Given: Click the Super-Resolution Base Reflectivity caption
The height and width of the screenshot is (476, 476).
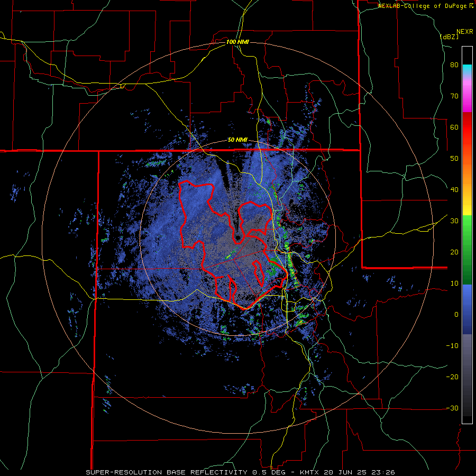Looking at the screenshot, I should click(240, 472).
